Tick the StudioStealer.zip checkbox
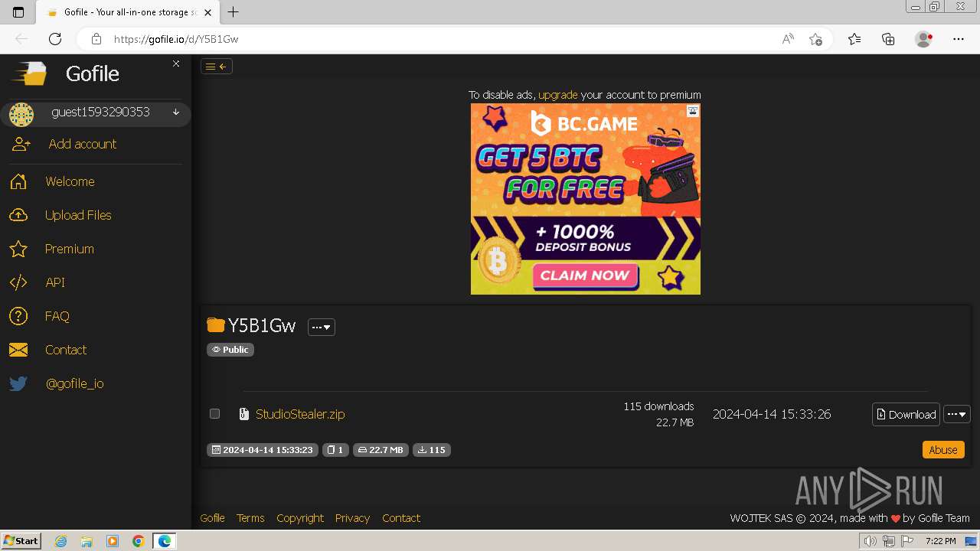The width and height of the screenshot is (980, 551). (x=215, y=413)
